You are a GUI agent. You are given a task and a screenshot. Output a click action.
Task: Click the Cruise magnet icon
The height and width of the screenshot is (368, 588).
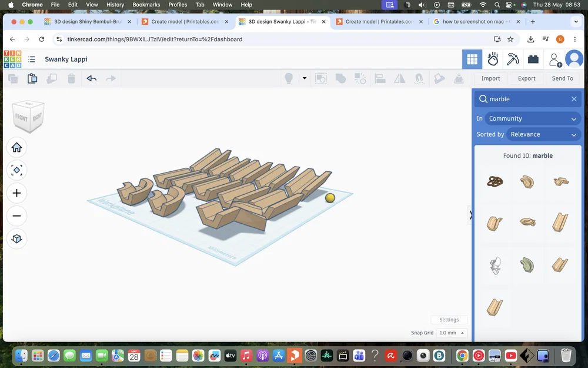[x=419, y=78]
